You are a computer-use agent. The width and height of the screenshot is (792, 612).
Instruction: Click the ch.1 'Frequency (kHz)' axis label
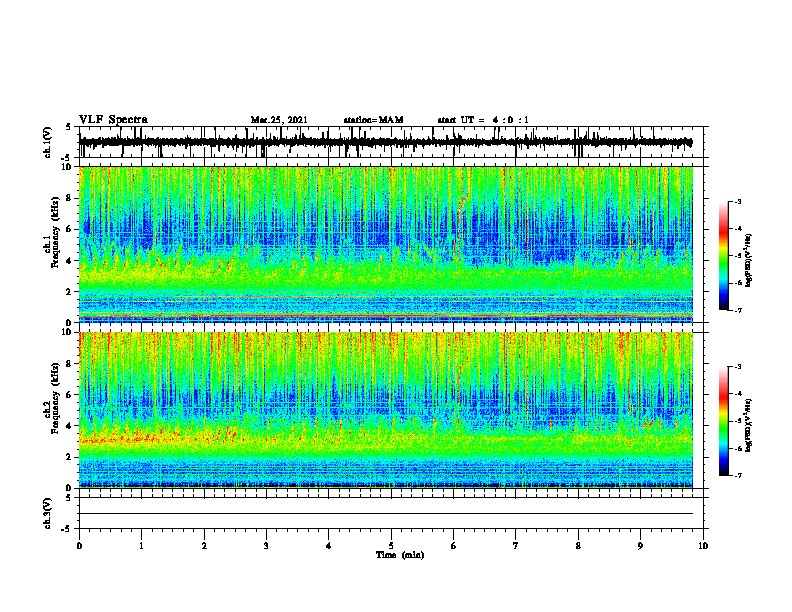55,232
